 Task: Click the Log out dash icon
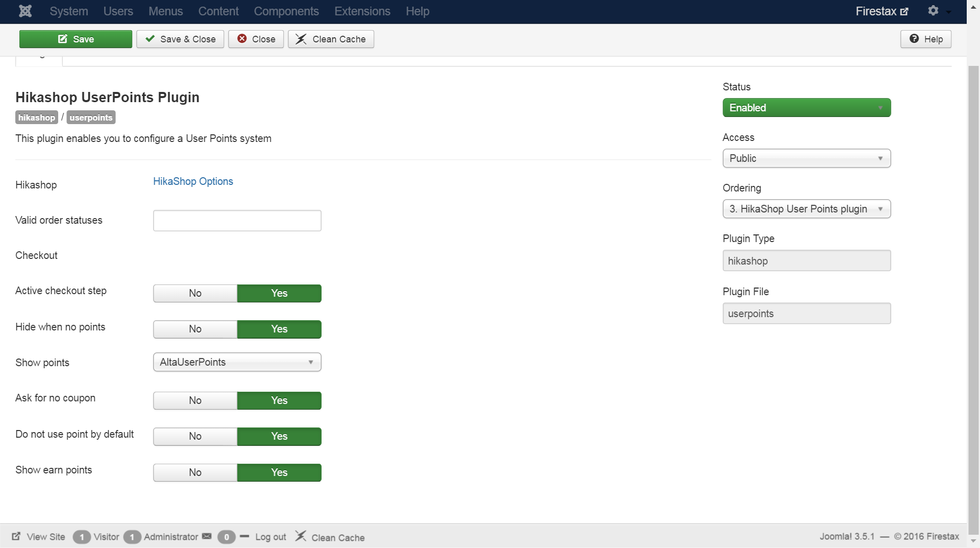pyautogui.click(x=244, y=536)
